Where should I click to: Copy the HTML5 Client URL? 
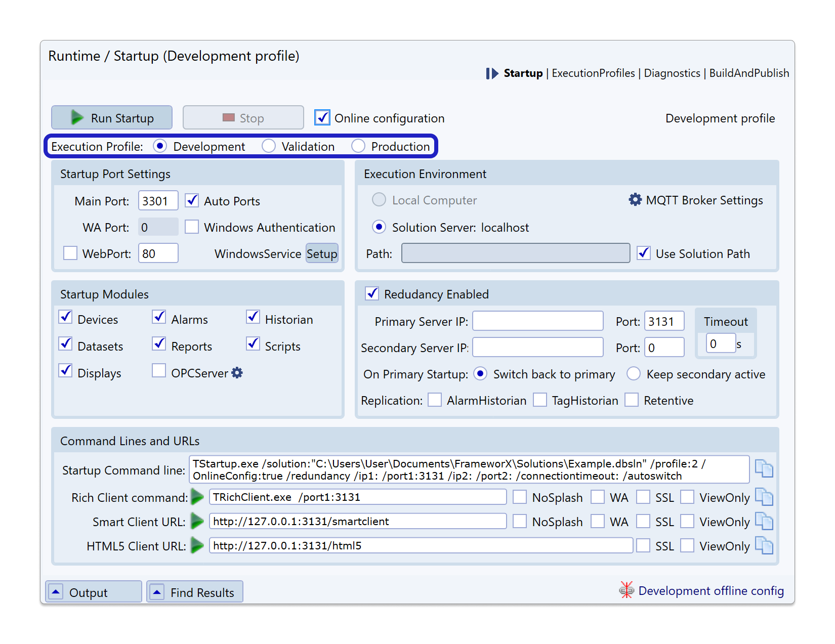point(764,545)
